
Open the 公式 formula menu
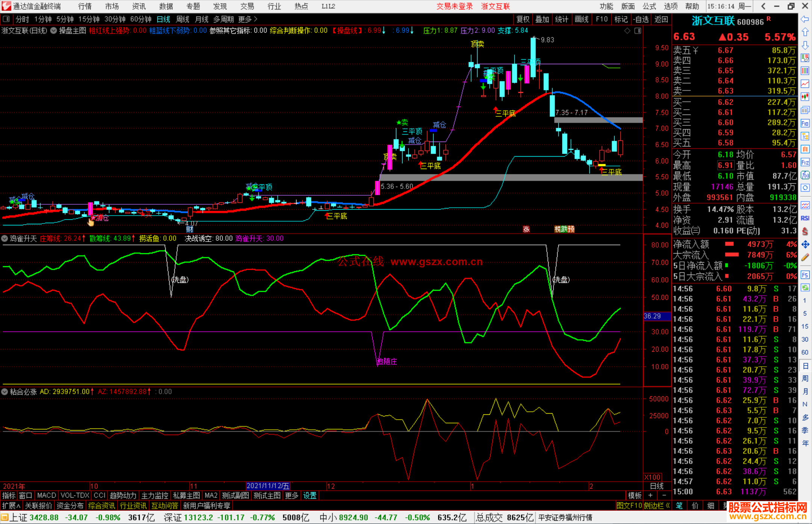tap(649, 6)
